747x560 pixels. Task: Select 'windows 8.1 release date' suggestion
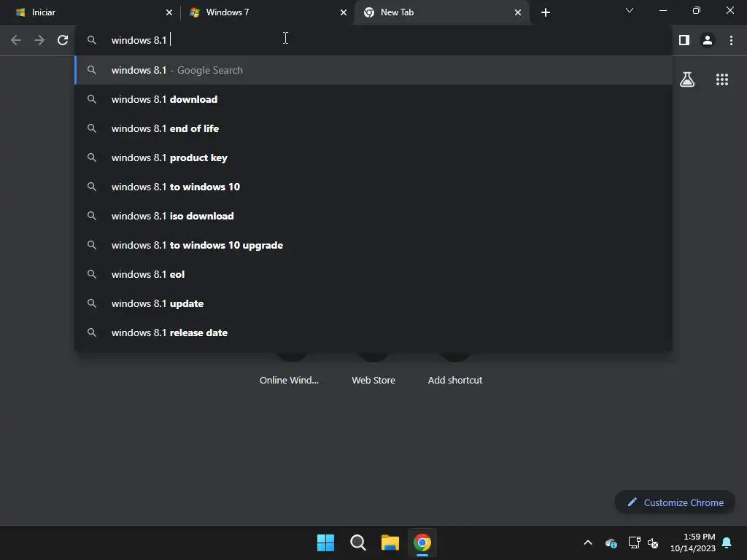point(374,332)
